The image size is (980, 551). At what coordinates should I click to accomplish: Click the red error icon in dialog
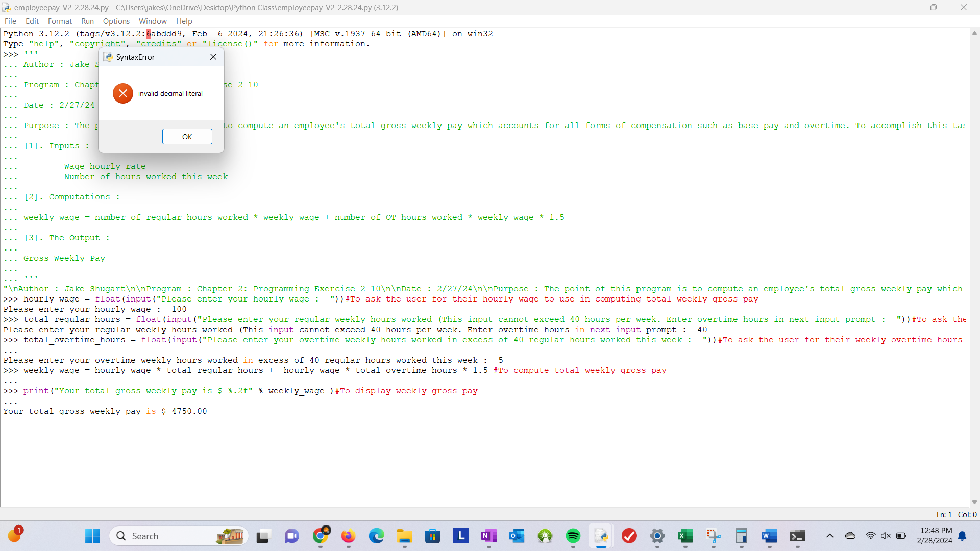[123, 93]
